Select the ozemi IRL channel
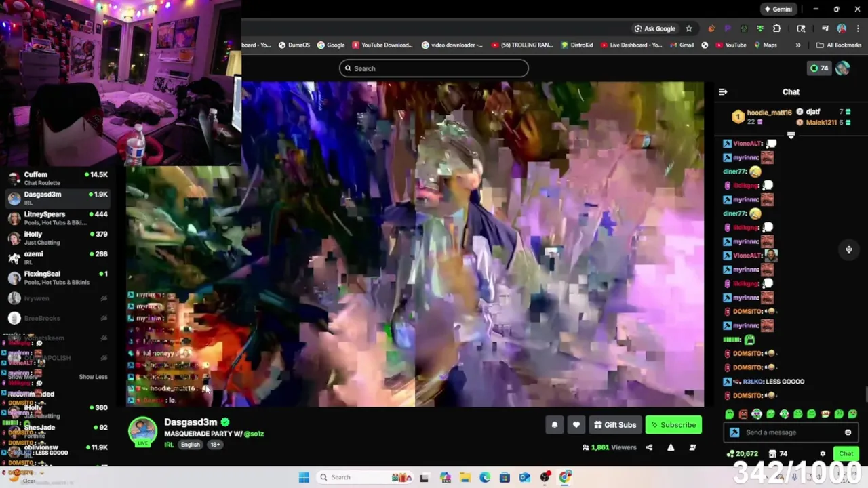This screenshot has width=868, height=488. tap(58, 258)
